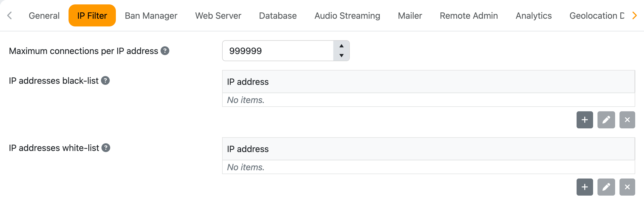This screenshot has height=200, width=644.
Task: Click the white-list remove X icon
Action: tap(627, 187)
